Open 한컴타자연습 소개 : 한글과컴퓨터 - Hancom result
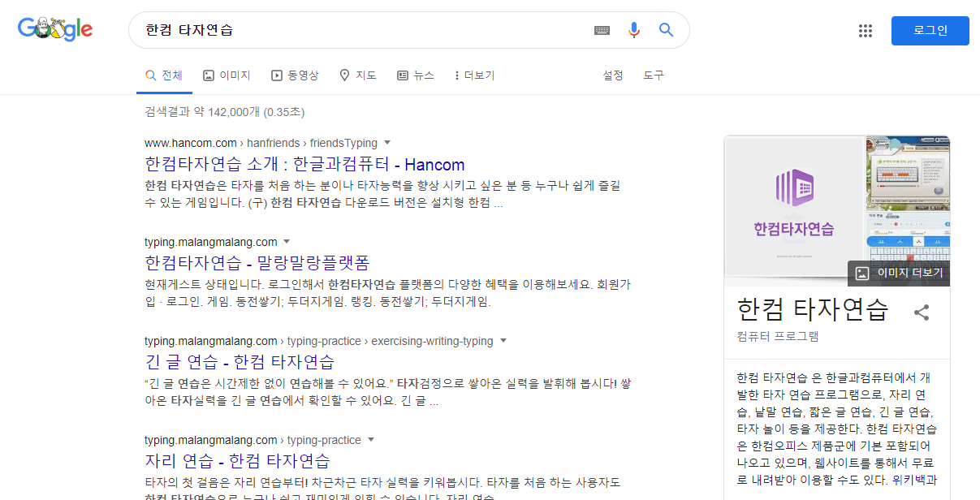This screenshot has height=500, width=980. tap(304, 164)
